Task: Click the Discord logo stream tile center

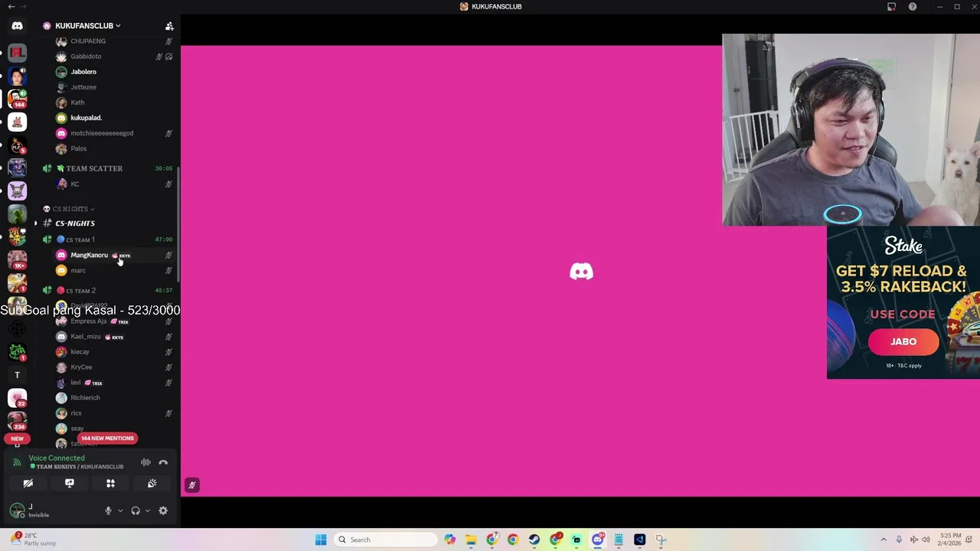Action: (581, 272)
